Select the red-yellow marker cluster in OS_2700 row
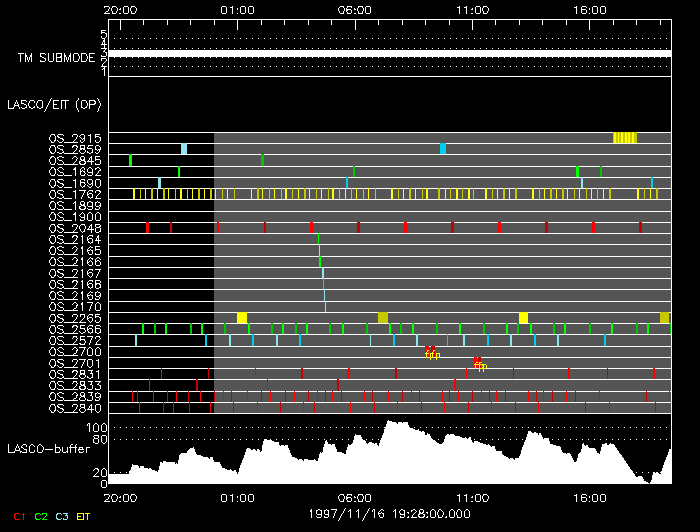 [431, 352]
